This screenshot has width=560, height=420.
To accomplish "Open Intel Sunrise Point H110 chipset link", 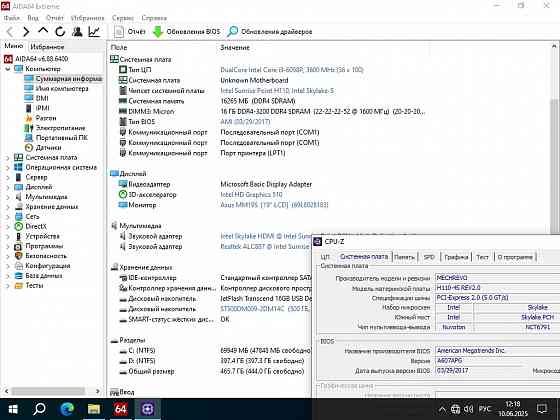I will [x=277, y=91].
